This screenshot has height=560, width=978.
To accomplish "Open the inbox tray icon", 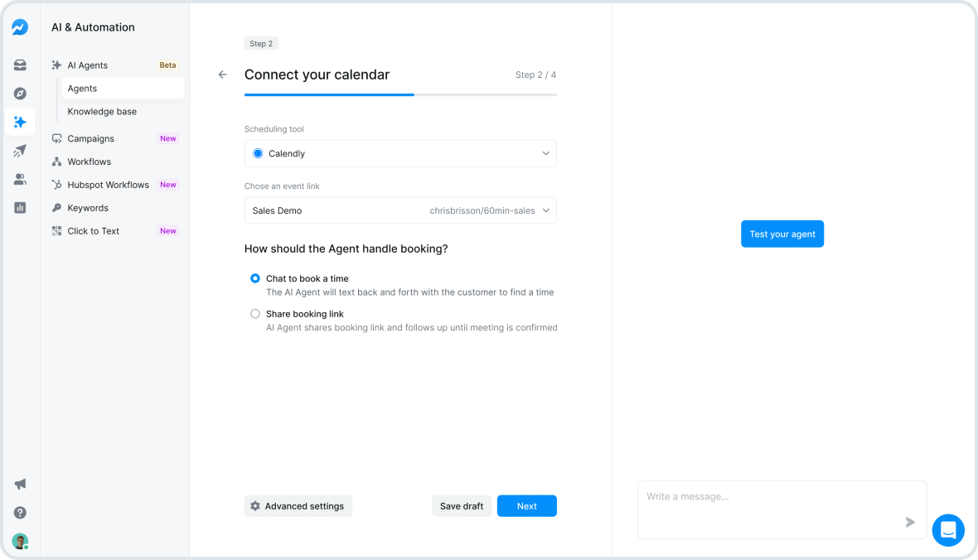I will point(20,65).
